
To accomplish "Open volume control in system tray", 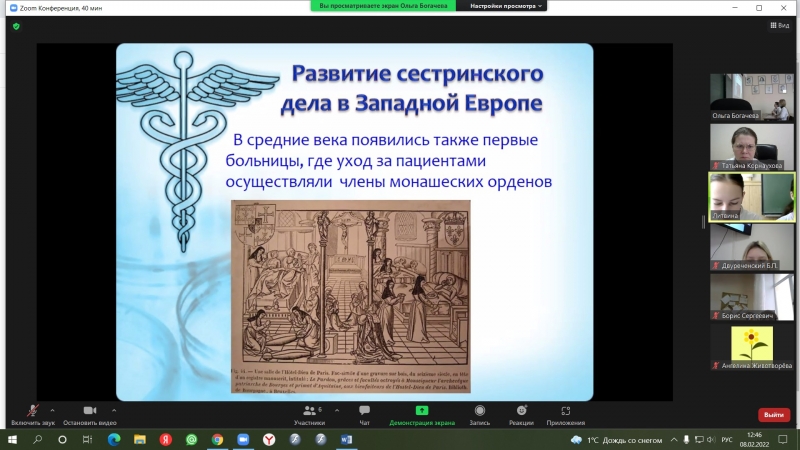I will (x=711, y=440).
